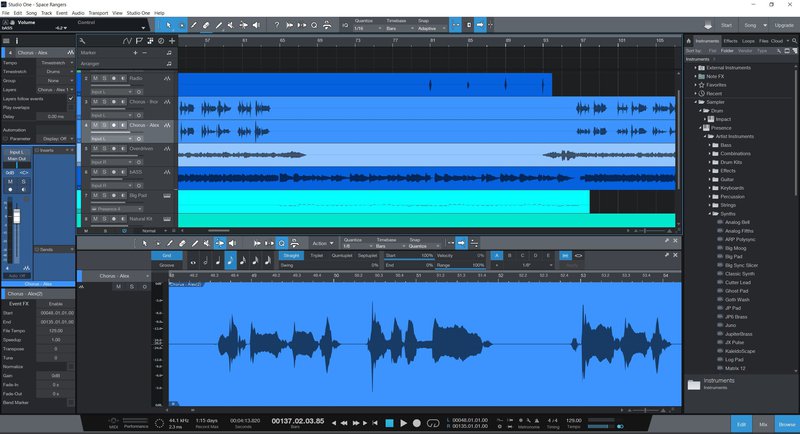
Task: Select the Big Moog preset in browser
Action: pos(735,248)
